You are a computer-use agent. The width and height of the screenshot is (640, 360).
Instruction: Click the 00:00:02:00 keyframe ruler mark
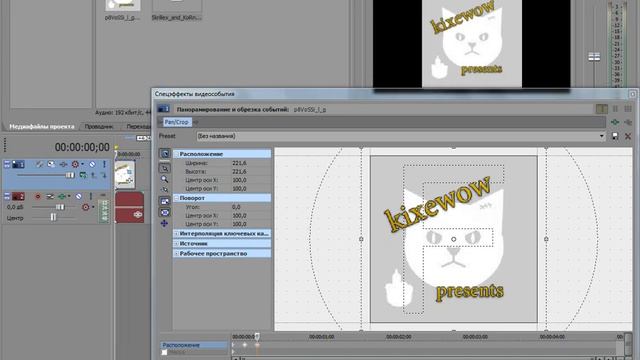point(398,337)
